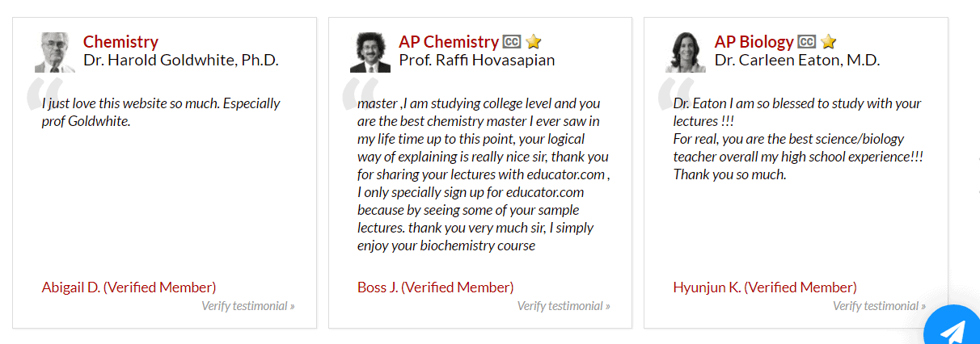Screen dimensions: 980x344
Task: Verify testimonial from Abigail D.
Action: click(248, 306)
